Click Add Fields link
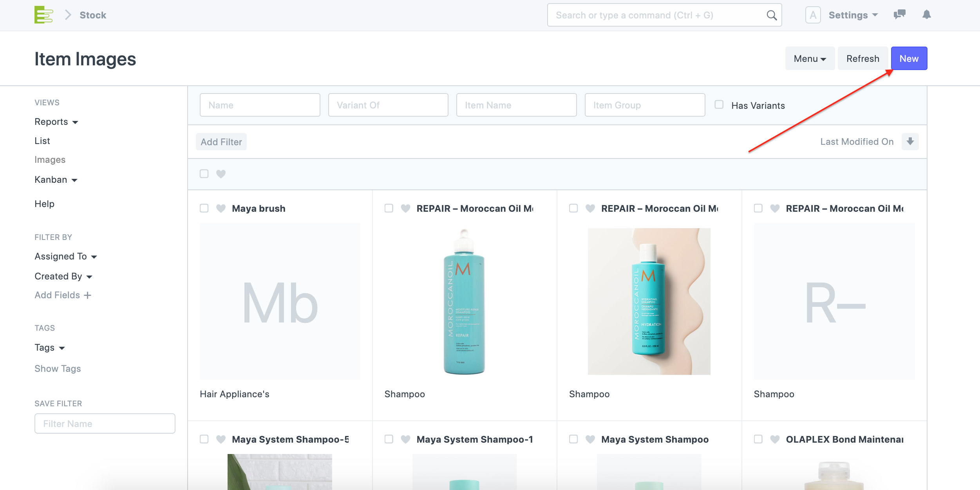The width and height of the screenshot is (980, 490). [57, 295]
